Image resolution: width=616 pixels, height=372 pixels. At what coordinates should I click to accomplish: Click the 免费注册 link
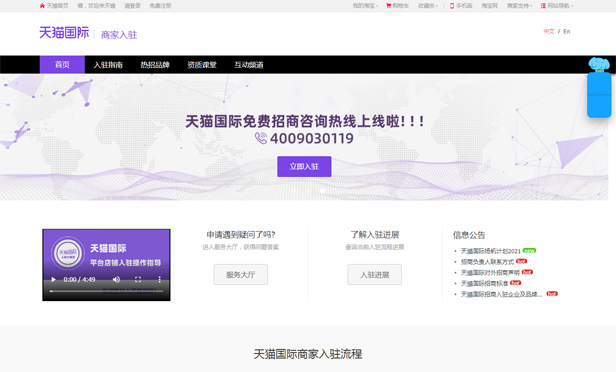click(160, 6)
